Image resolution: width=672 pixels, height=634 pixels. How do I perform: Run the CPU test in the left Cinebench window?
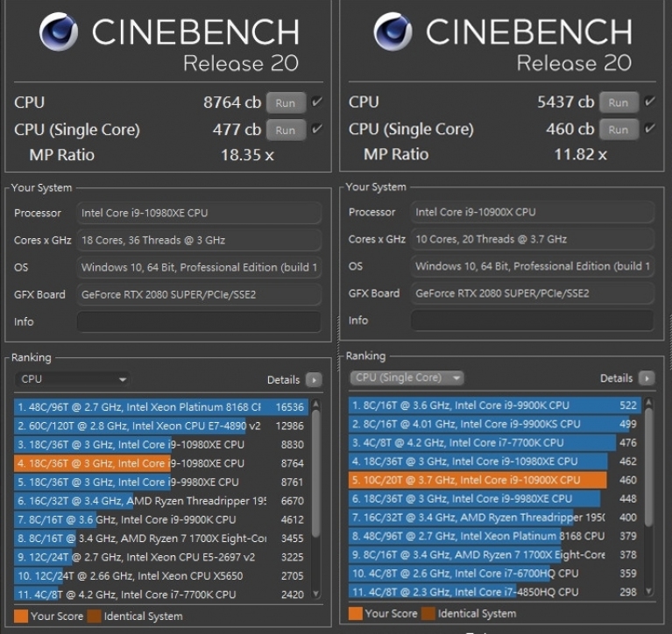(286, 102)
